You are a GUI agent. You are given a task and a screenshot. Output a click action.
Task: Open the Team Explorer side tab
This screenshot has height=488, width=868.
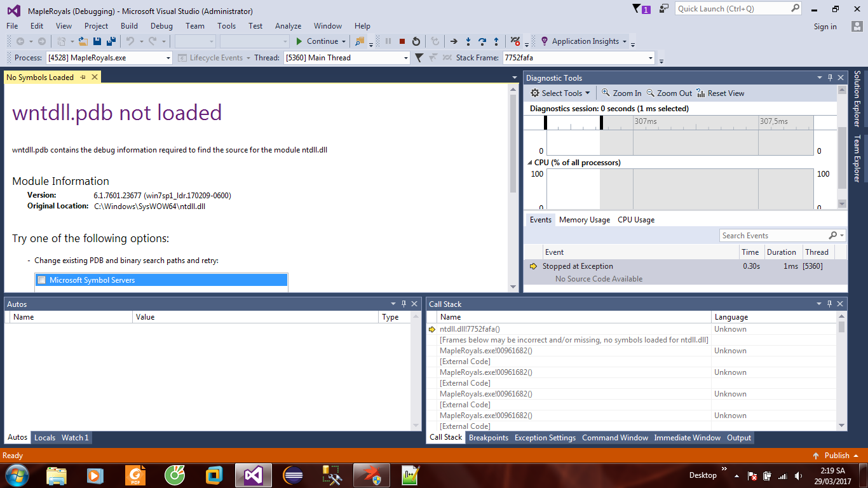tap(857, 158)
